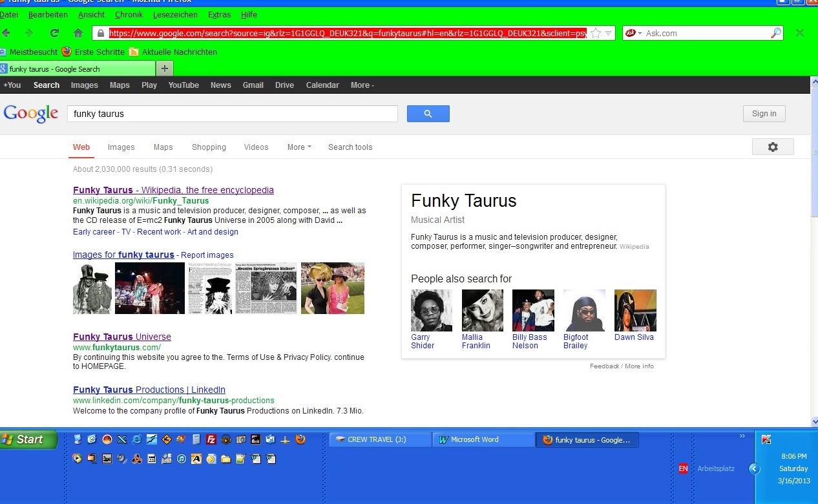Click the Google logo

[x=31, y=114]
